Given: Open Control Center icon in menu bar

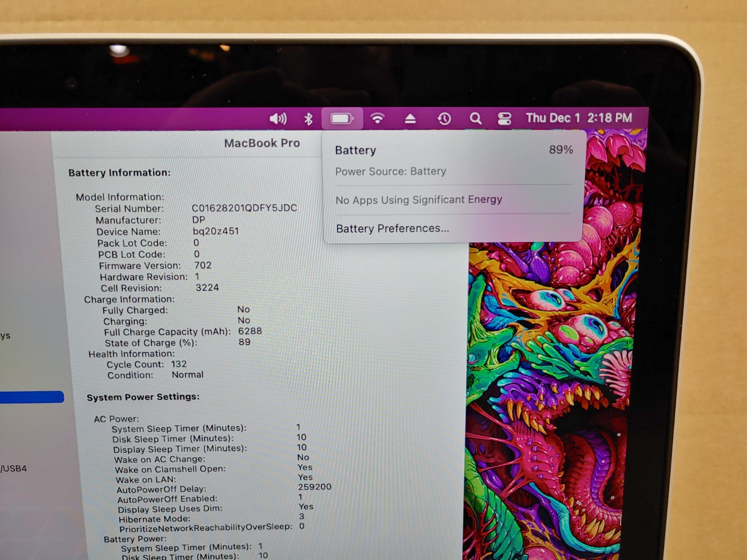Looking at the screenshot, I should point(504,119).
